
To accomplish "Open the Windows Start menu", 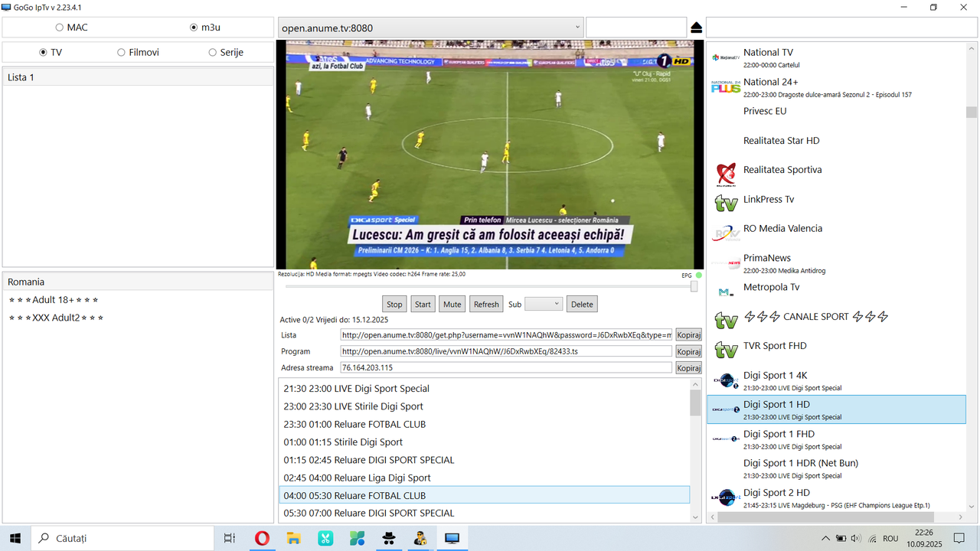I will 15,538.
